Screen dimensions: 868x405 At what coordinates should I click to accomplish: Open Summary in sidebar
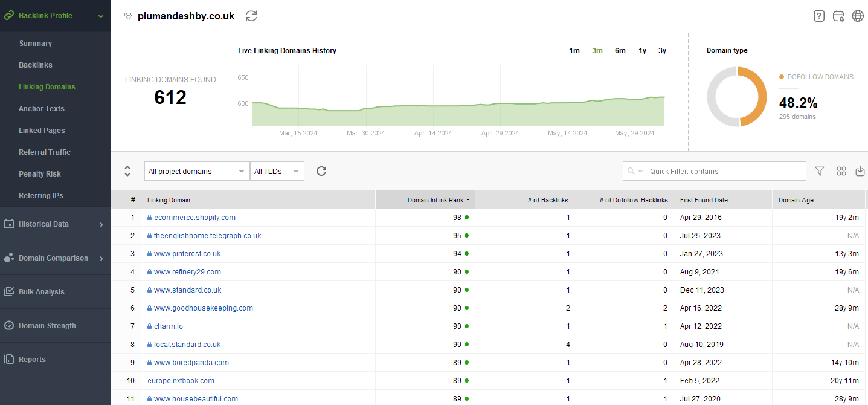35,44
